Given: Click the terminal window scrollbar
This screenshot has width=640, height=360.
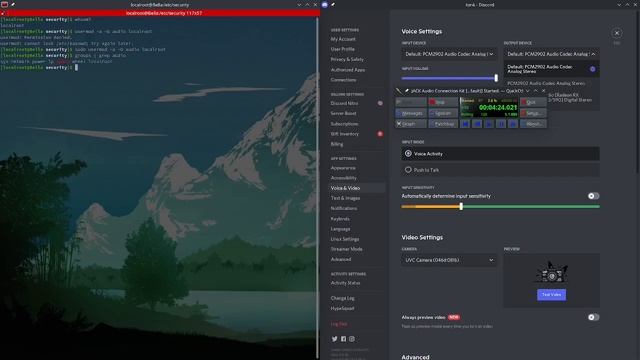Looking at the screenshot, I should click(x=318, y=188).
